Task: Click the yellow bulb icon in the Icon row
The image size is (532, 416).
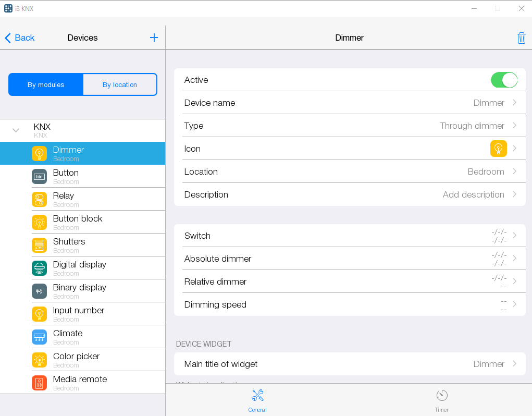Action: [x=498, y=149]
